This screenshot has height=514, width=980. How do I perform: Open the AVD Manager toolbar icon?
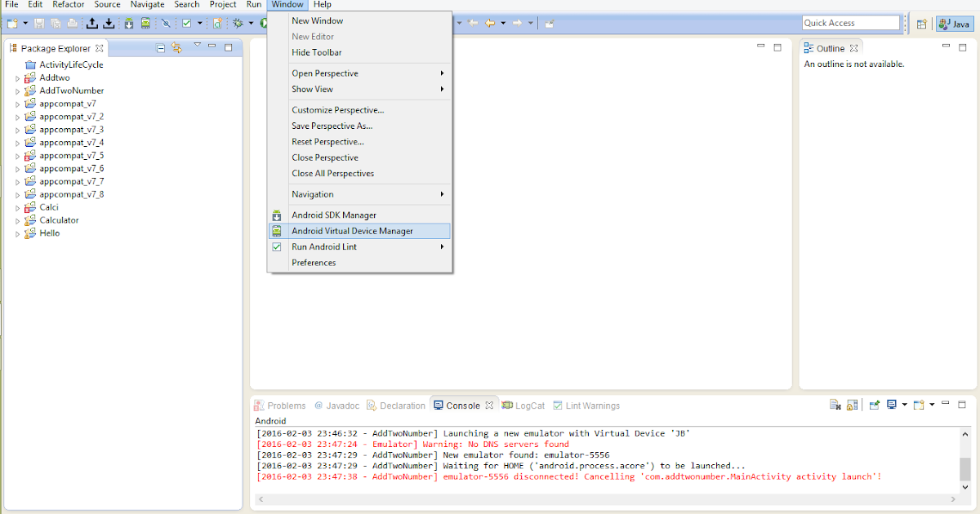point(145,23)
